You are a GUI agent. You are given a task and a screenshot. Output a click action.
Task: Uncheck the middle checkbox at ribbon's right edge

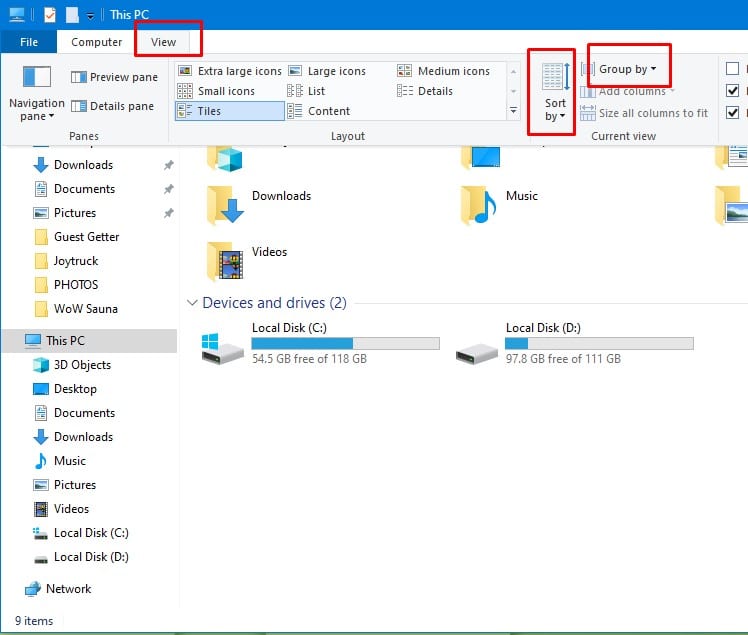pos(733,91)
